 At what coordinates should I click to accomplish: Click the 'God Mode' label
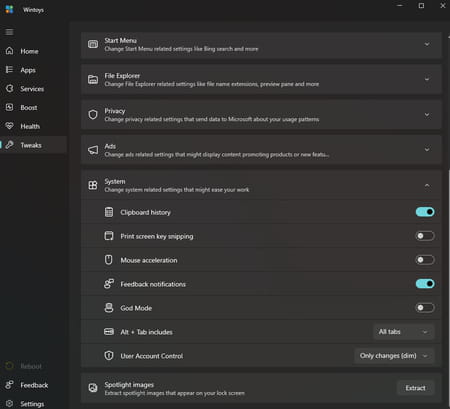[136, 308]
